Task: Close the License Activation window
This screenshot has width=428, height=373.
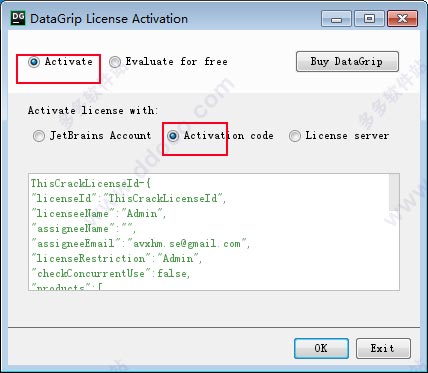Action: tap(402, 19)
